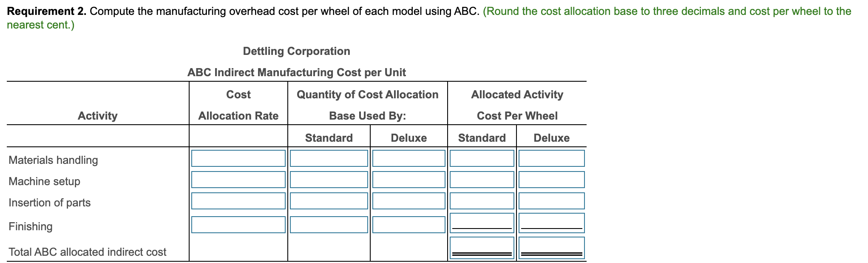Click Materials handling Standard allocated cost field
The width and height of the screenshot is (868, 263).
click(x=482, y=158)
